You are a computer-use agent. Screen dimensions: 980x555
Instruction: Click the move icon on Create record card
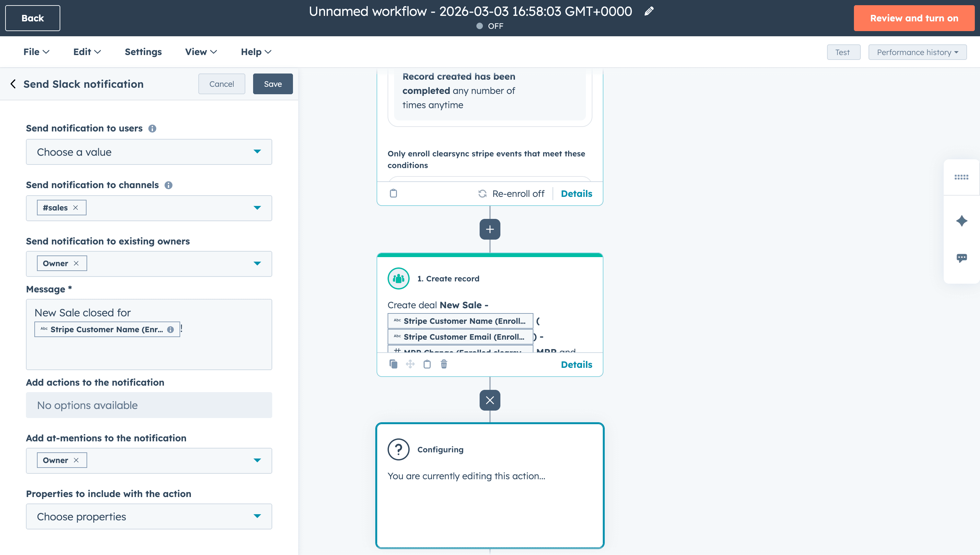(x=410, y=364)
